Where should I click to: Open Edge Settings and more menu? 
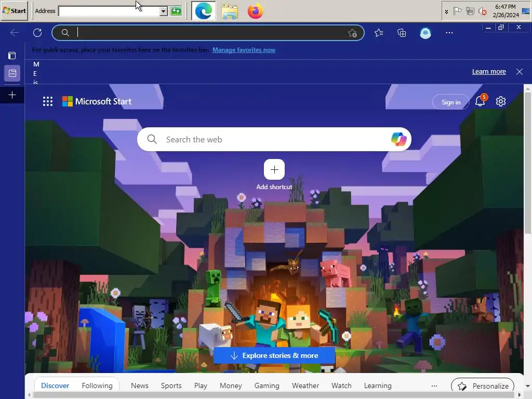pos(449,33)
